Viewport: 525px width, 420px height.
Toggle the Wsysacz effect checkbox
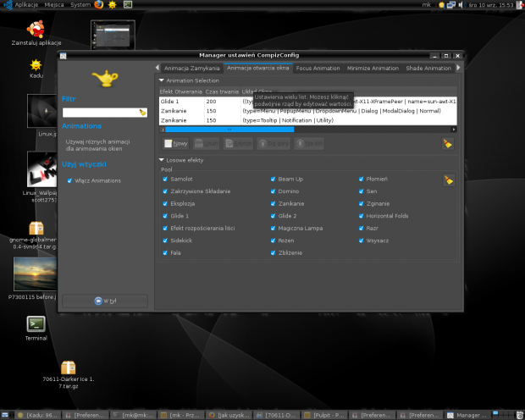point(361,240)
